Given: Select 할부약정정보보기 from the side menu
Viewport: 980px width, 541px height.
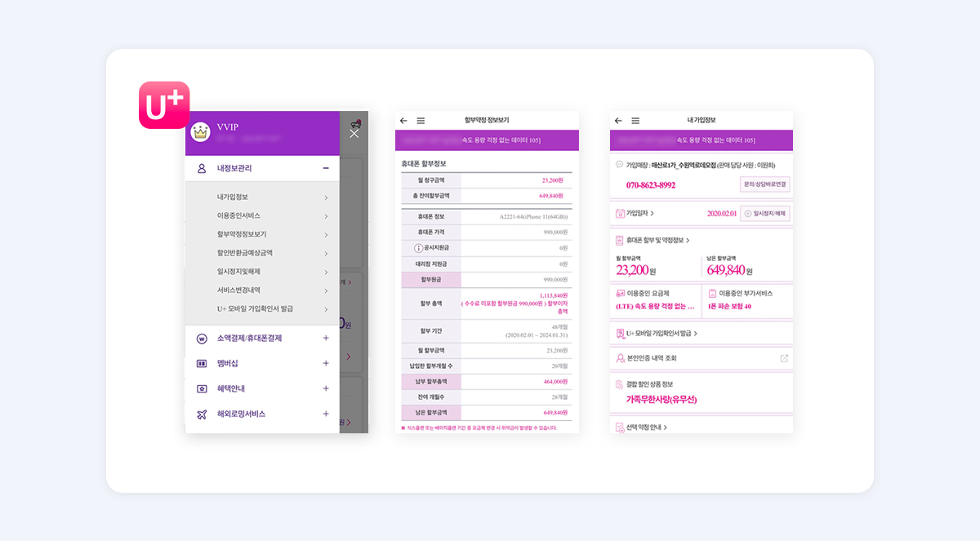Looking at the screenshot, I should tap(242, 234).
